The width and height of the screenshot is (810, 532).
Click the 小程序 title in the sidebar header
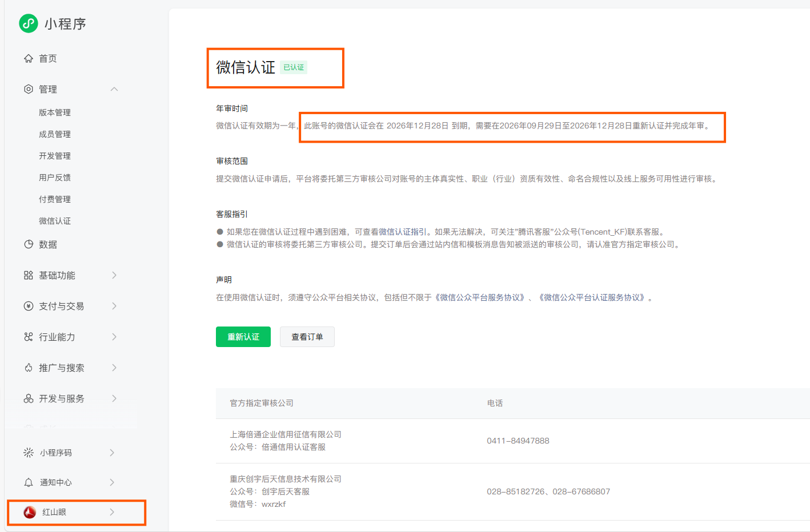[65, 24]
